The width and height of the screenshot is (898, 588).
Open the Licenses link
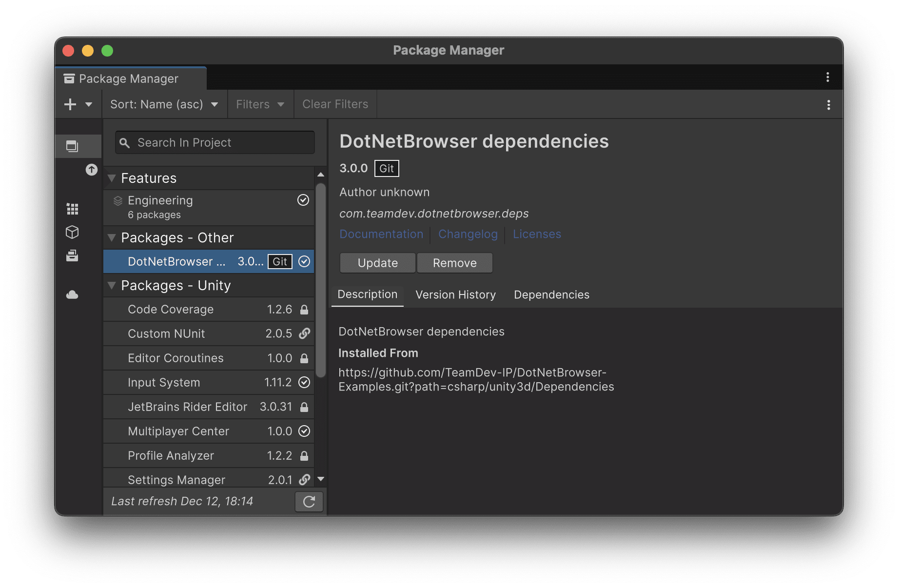[x=537, y=235]
